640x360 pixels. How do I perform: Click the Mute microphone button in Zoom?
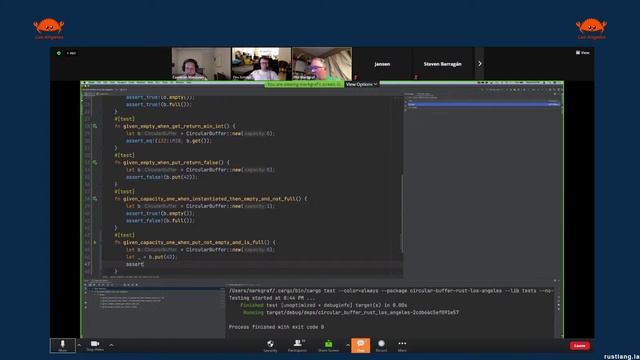[62, 345]
